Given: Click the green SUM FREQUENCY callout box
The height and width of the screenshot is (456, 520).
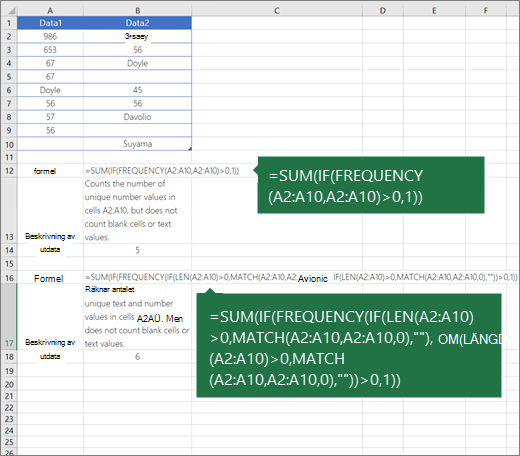Looking at the screenshot, I should click(371, 185).
